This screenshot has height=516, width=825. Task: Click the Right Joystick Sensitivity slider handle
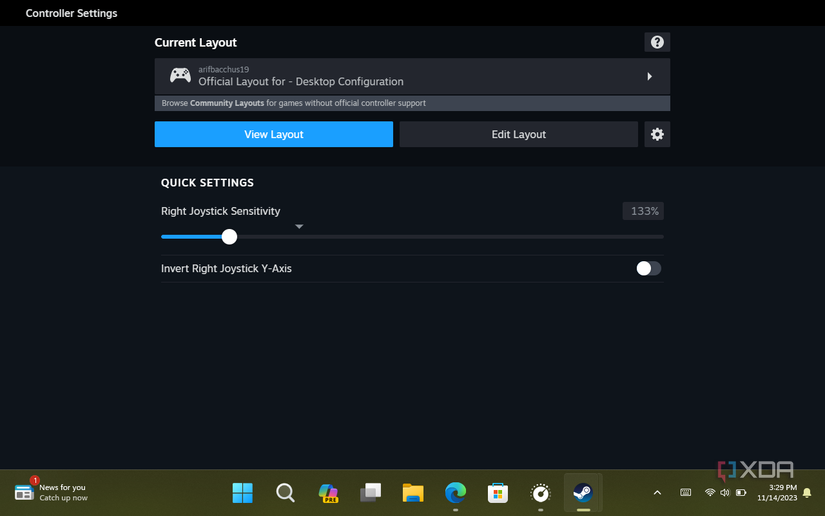tap(229, 237)
